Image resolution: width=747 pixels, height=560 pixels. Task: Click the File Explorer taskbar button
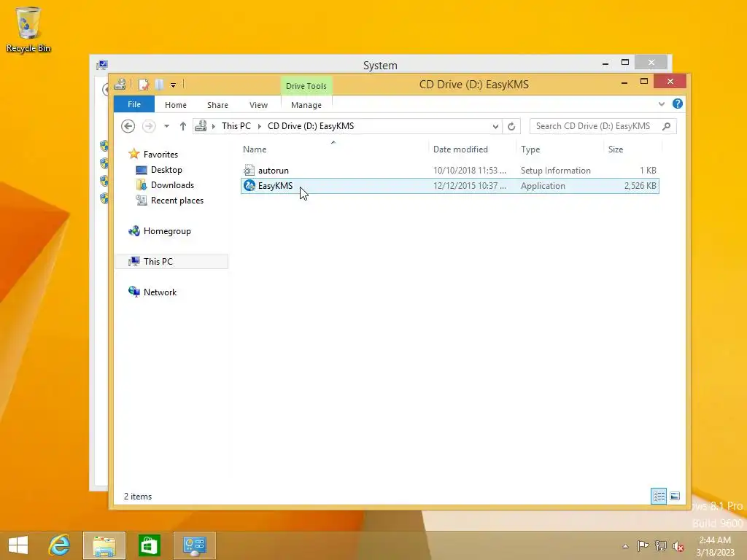[104, 545]
